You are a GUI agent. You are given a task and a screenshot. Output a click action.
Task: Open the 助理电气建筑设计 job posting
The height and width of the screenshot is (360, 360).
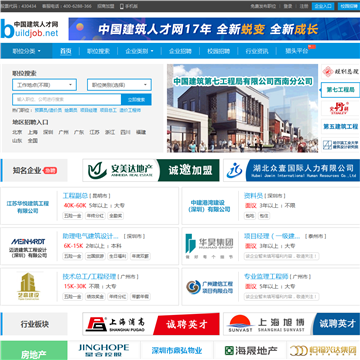pos(91,236)
